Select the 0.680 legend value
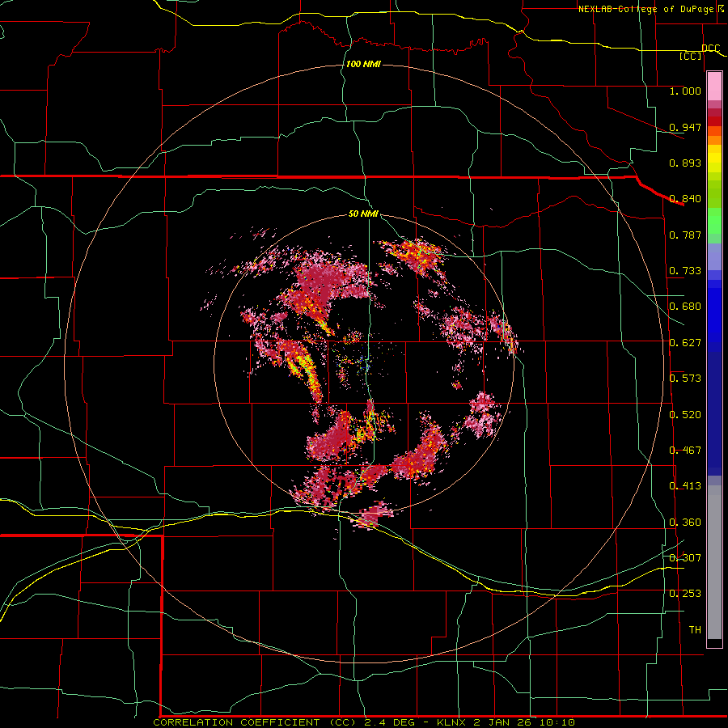The height and width of the screenshot is (728, 728). tap(685, 306)
